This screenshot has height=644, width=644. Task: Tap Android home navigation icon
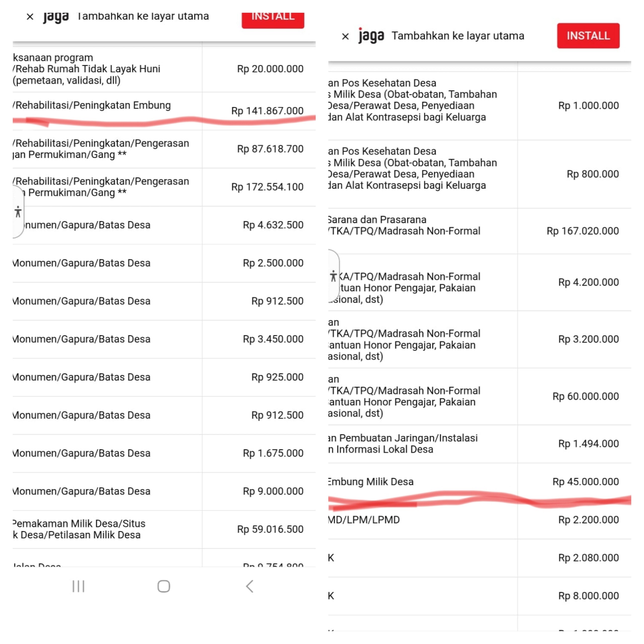[164, 586]
